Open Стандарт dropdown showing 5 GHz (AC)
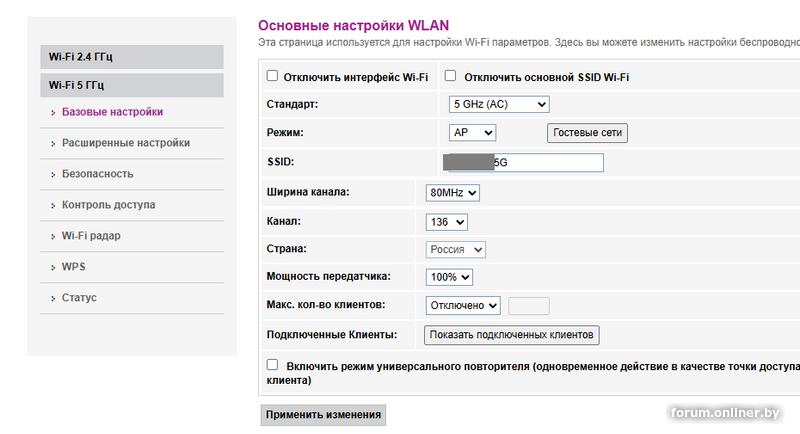 [x=499, y=104]
